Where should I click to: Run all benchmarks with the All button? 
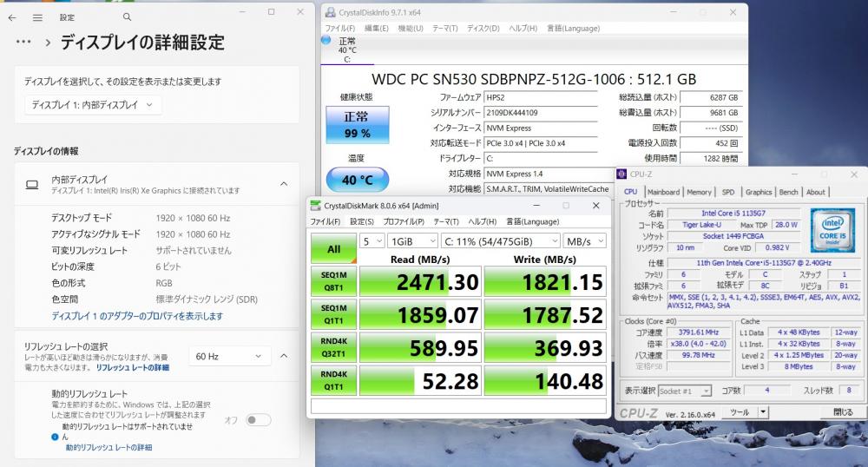pyautogui.click(x=334, y=248)
